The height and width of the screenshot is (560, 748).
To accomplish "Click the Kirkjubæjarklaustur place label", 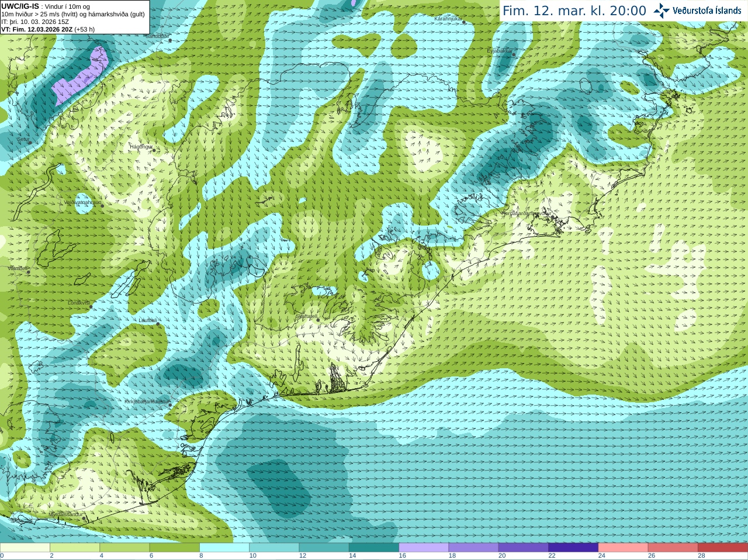I will [146, 402].
